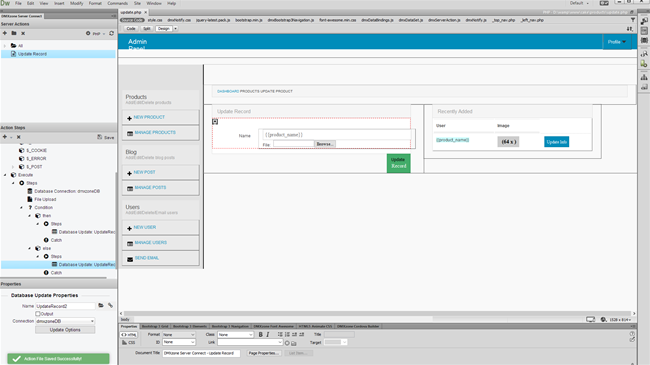Open the PHP server model settings
The width and height of the screenshot is (650, 365).
pos(95,34)
